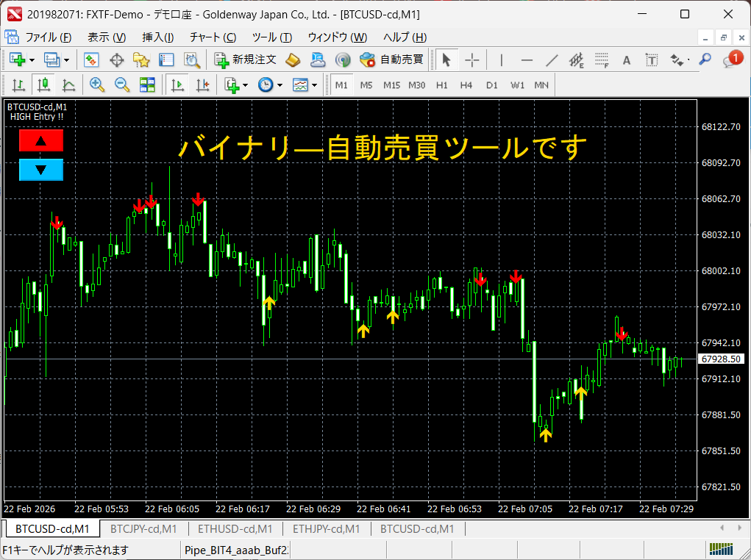The width and height of the screenshot is (751, 560).
Task: Expand the New Chart dropdown arrow
Action: coord(32,60)
